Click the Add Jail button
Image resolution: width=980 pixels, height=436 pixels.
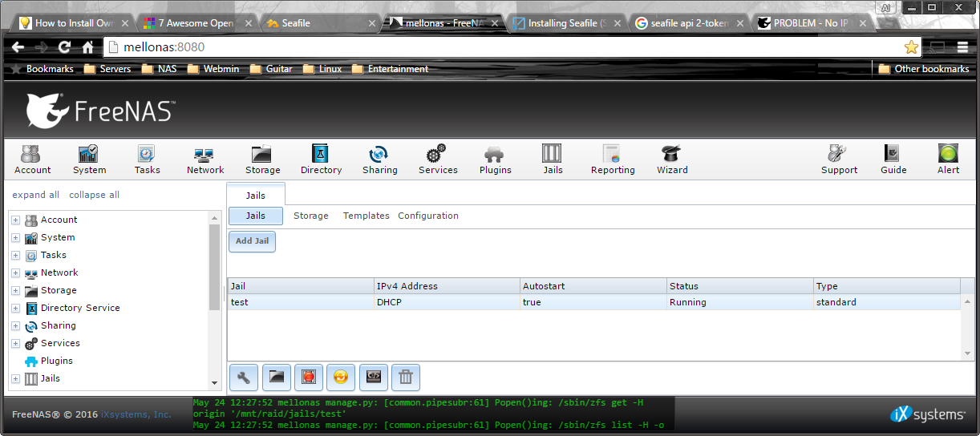(252, 241)
